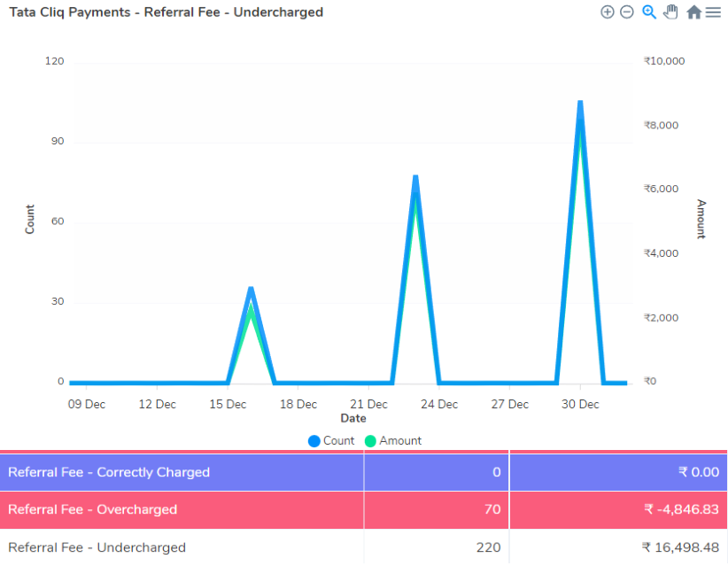The height and width of the screenshot is (566, 728).
Task: Click the chart zoom out minus icon
Action: click(x=627, y=12)
